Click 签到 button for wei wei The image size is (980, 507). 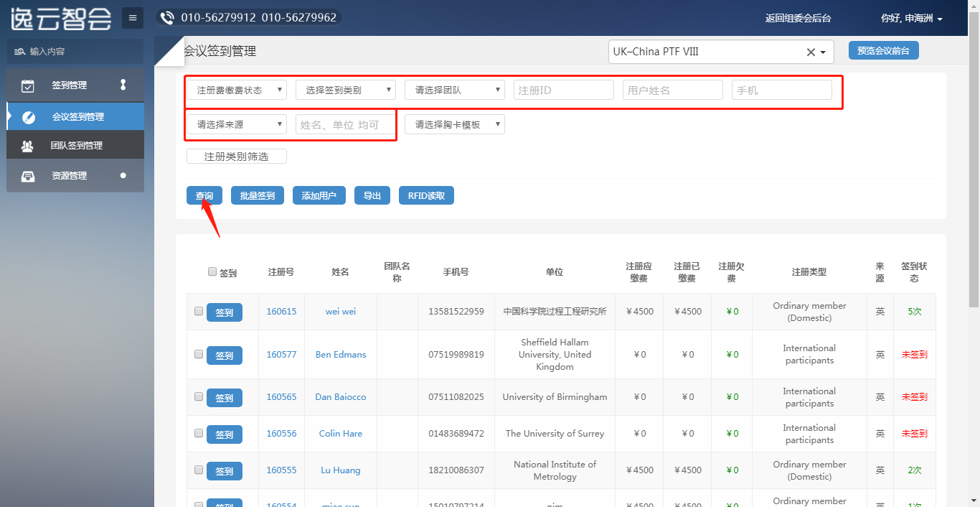point(225,312)
